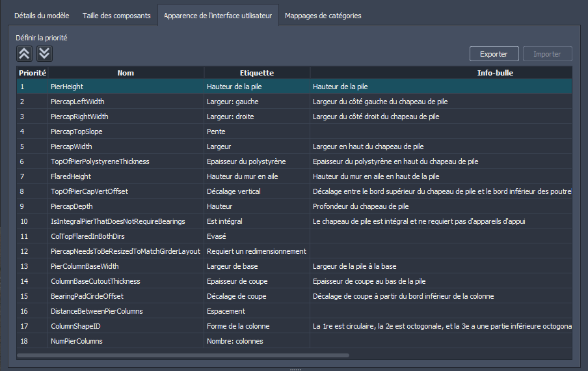Move selected row up in priority
Viewport: 588px width, 371px height.
(24, 53)
